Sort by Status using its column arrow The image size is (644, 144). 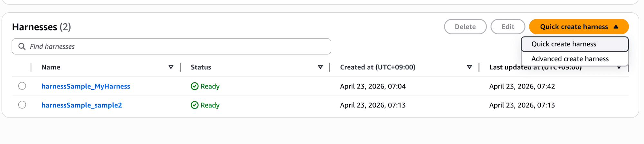[320, 67]
